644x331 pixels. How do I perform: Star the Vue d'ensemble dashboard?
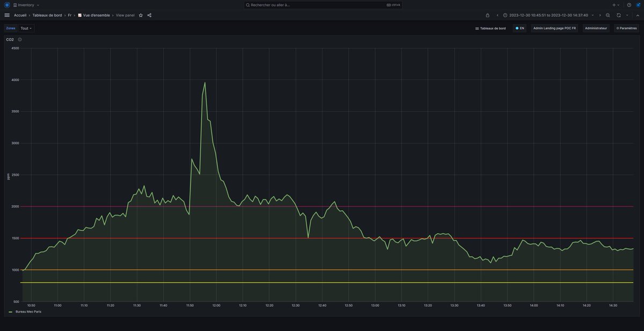(x=140, y=15)
